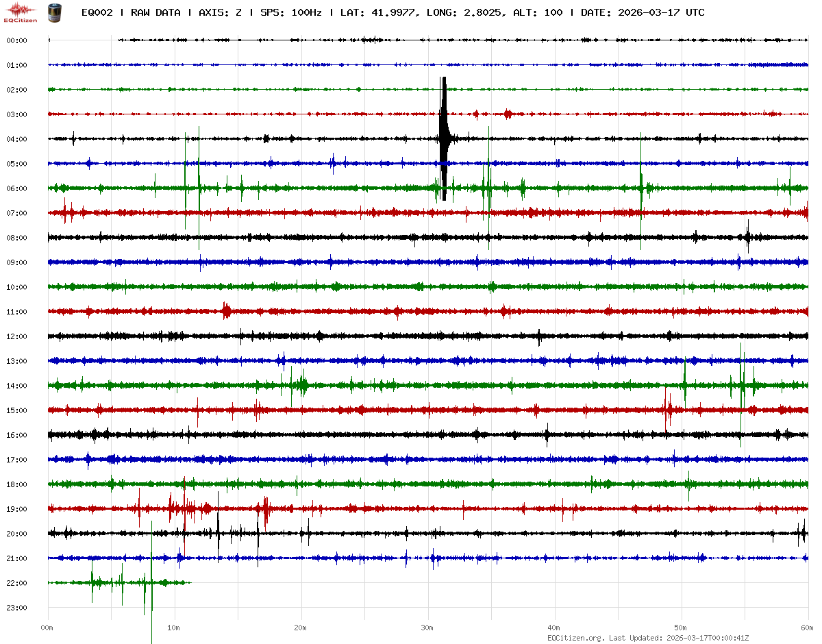Click the EQ002 station ID in header

(97, 12)
